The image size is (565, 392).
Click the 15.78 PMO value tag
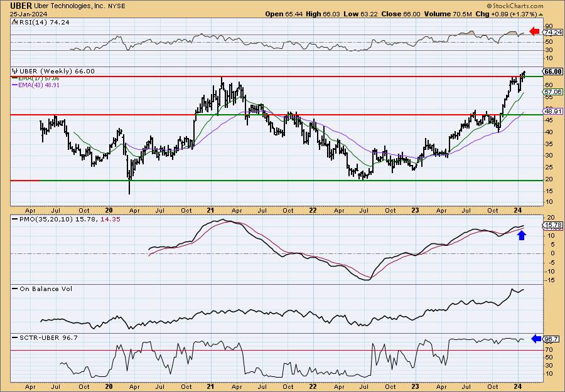(x=553, y=225)
